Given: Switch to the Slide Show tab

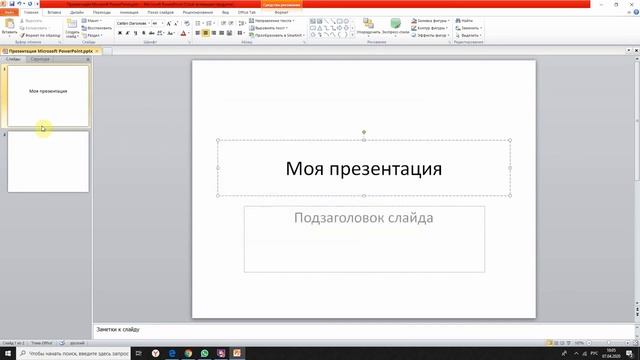Looking at the screenshot, I should 160,13.
